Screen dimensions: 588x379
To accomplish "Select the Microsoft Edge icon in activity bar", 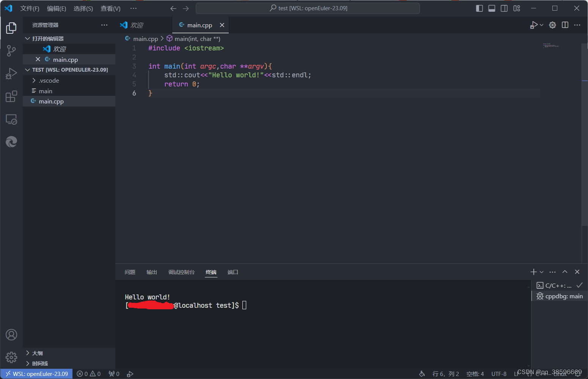I will (11, 142).
